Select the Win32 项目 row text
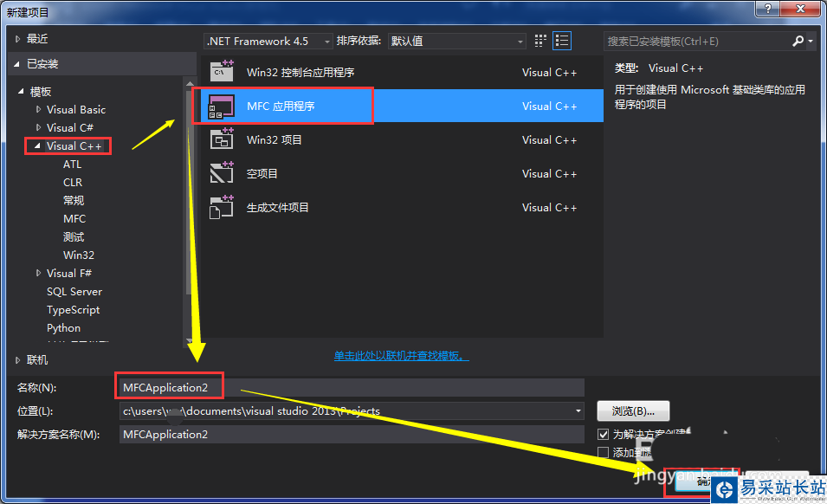The image size is (827, 504). pos(275,139)
